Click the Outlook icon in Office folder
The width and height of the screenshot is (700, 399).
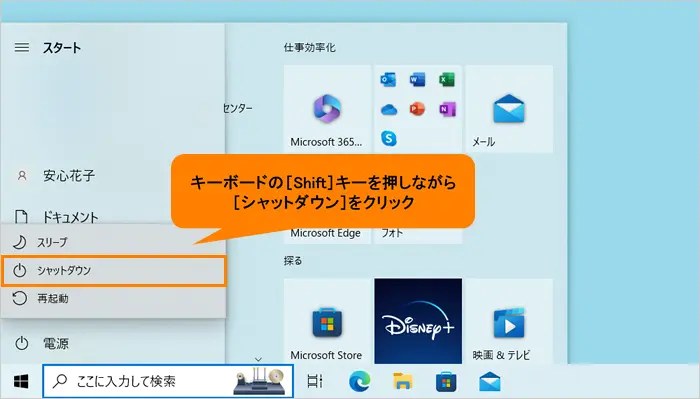388,80
